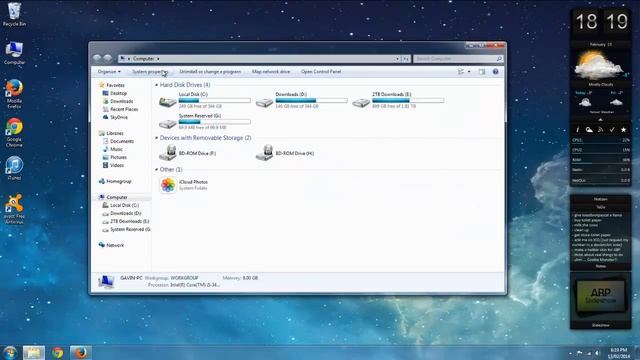Click Open Control Panel toolbar button
640x360 pixels.
point(321,71)
